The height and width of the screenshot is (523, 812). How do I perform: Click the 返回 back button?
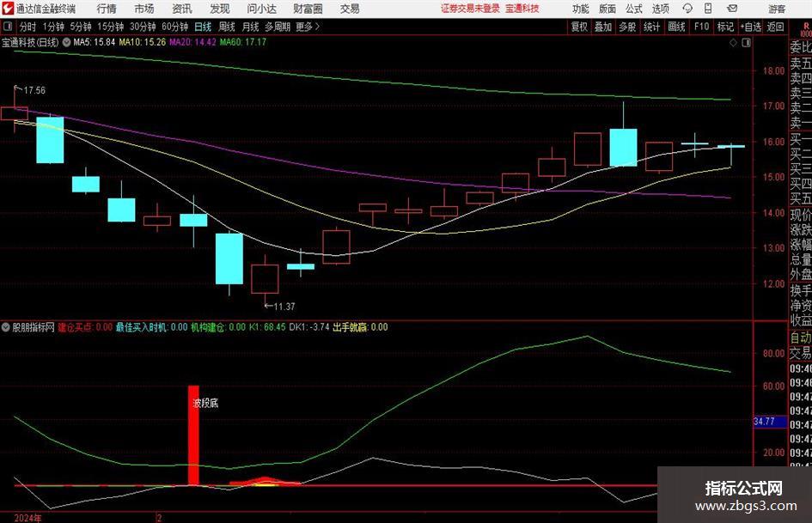pyautogui.click(x=775, y=27)
